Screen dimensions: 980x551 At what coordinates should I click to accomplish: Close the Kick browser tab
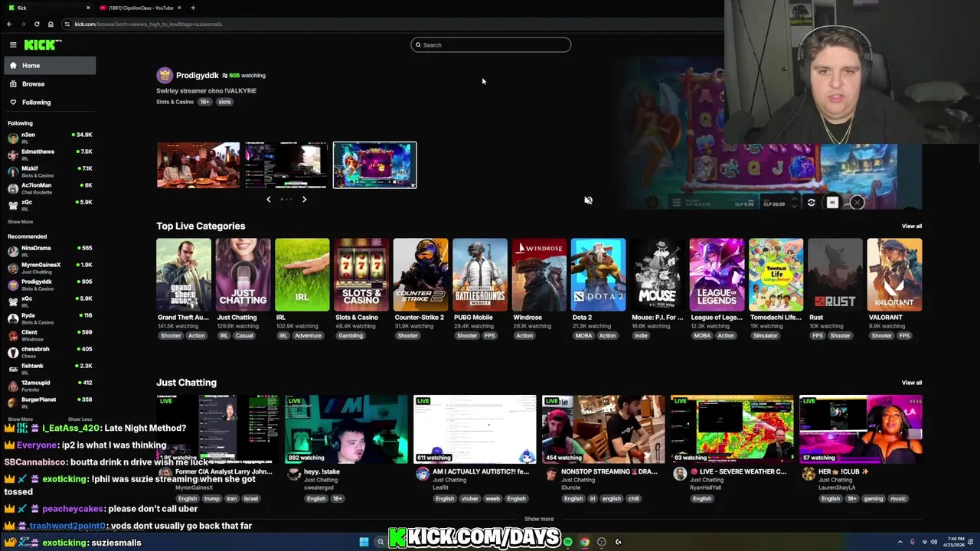click(88, 8)
